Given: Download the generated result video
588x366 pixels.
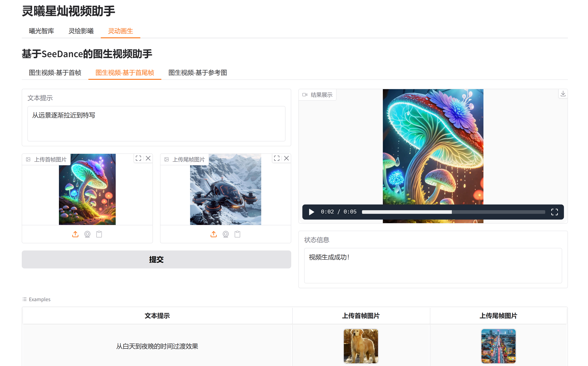Looking at the screenshot, I should (x=563, y=94).
